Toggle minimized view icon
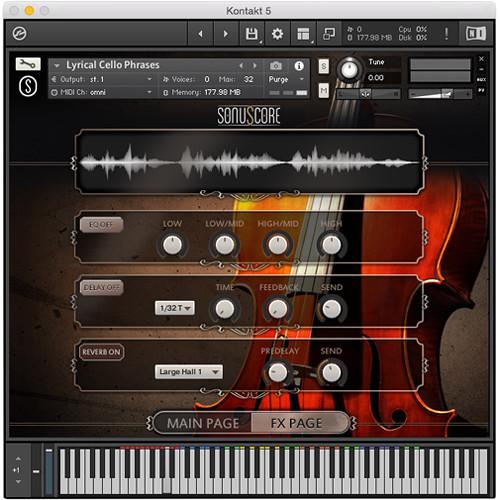The height and width of the screenshot is (500, 500). (329, 34)
